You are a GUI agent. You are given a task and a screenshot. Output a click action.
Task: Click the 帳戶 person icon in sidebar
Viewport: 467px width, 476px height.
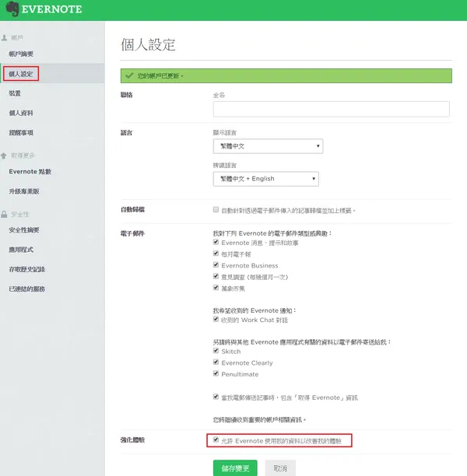tap(4, 37)
